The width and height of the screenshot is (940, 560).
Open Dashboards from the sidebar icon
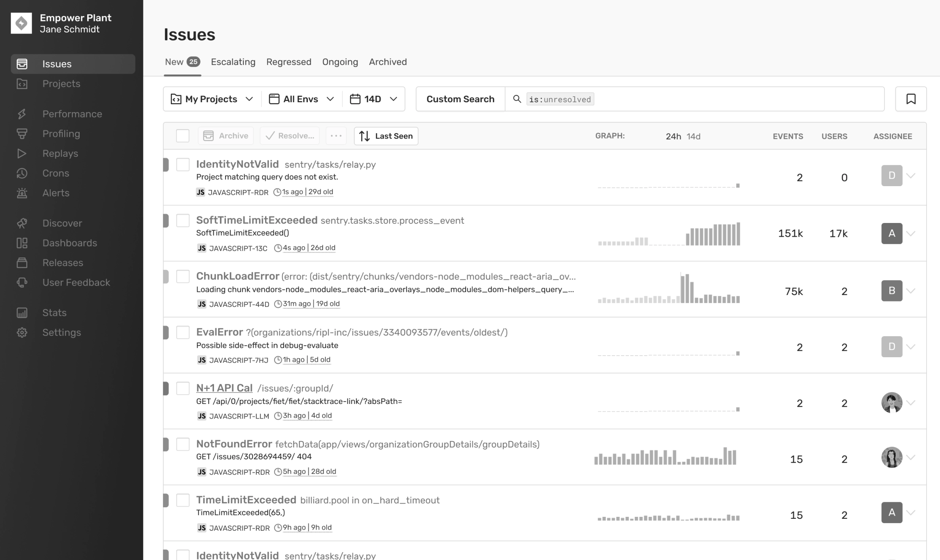point(22,243)
